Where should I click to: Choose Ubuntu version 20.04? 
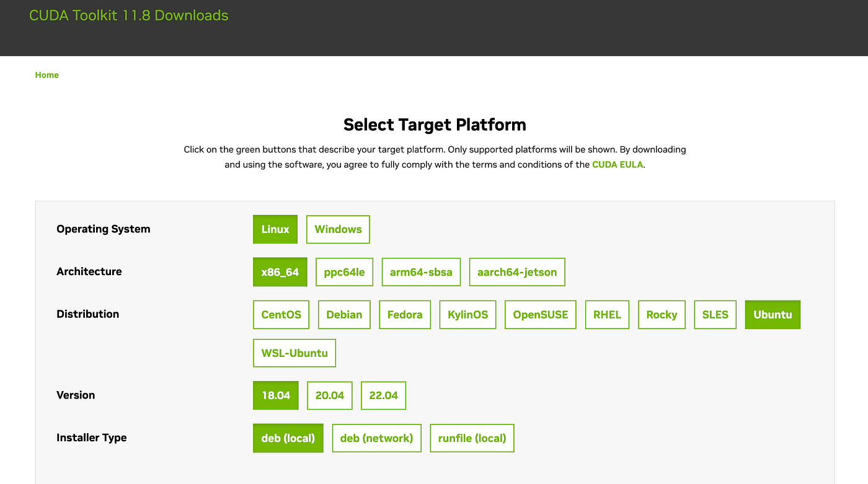click(x=330, y=395)
